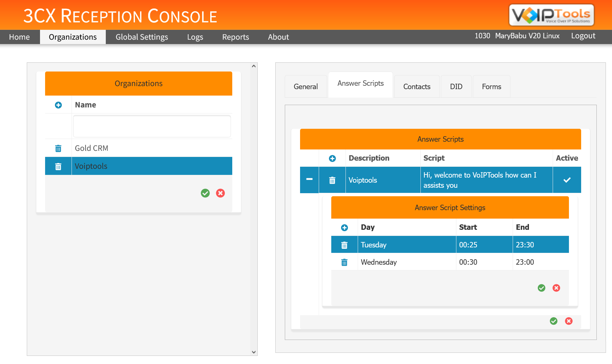The width and height of the screenshot is (612, 364).
Task: Click the Logout link
Action: pos(583,36)
